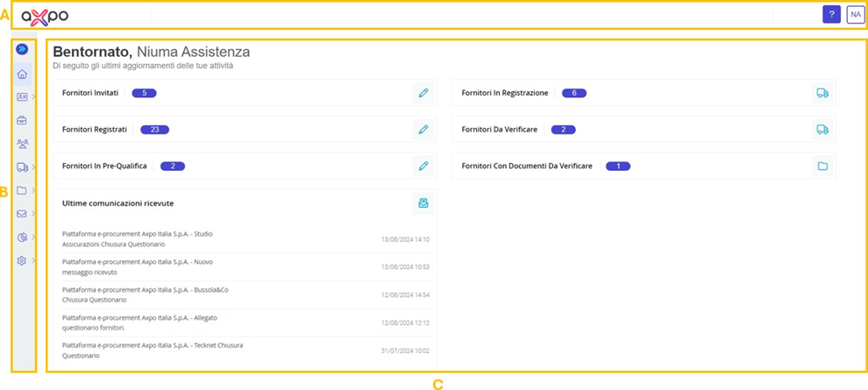The height and width of the screenshot is (390, 868).
Task: Click the 13/08/2024 14:10 timestamp
Action: click(x=405, y=239)
